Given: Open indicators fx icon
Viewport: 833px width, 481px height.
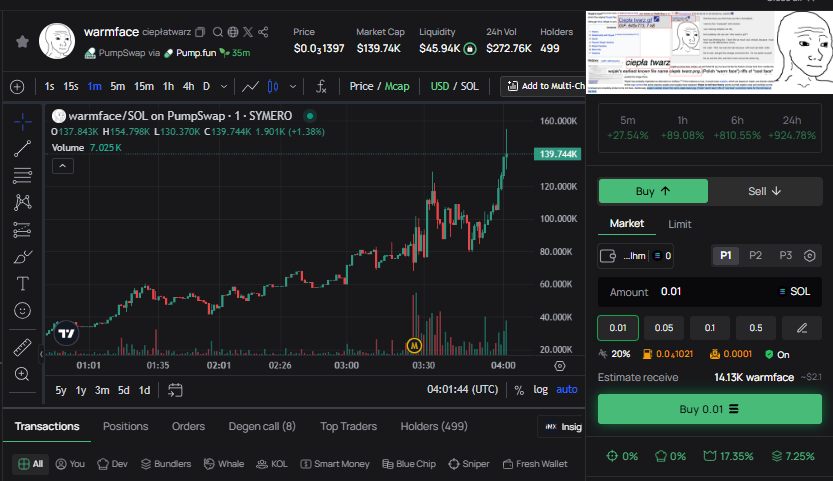Looking at the screenshot, I should pyautogui.click(x=321, y=87).
